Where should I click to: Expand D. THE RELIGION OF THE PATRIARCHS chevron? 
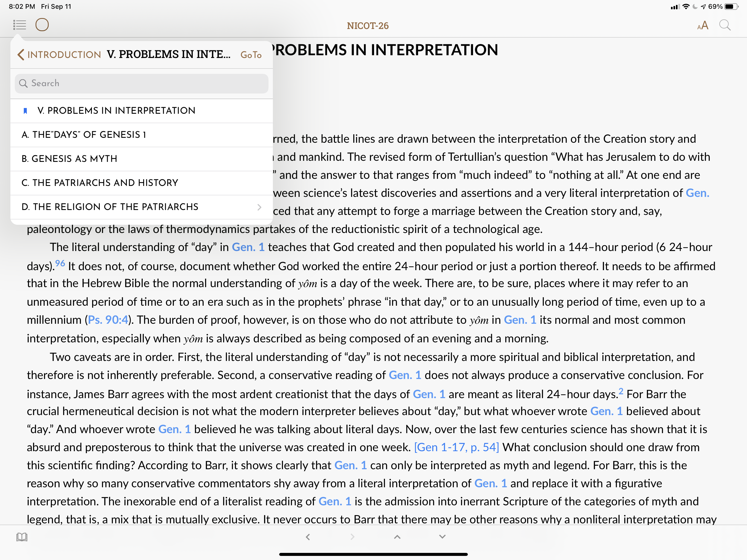coord(259,207)
